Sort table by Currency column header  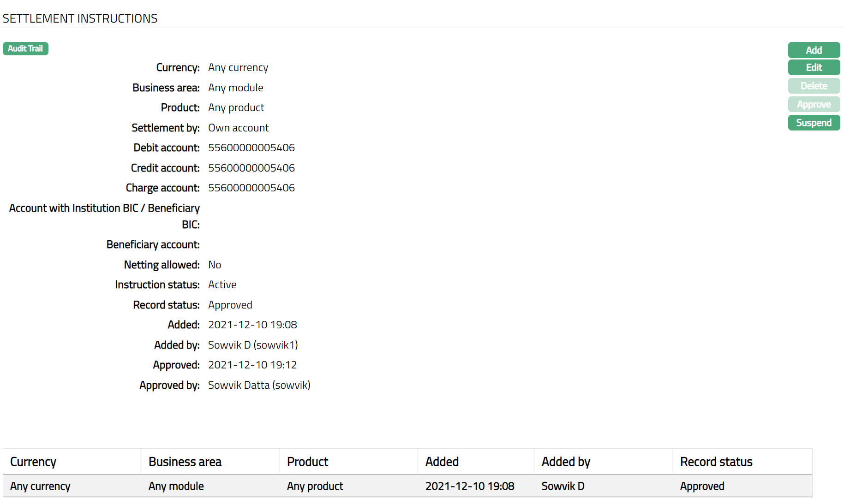click(x=33, y=462)
